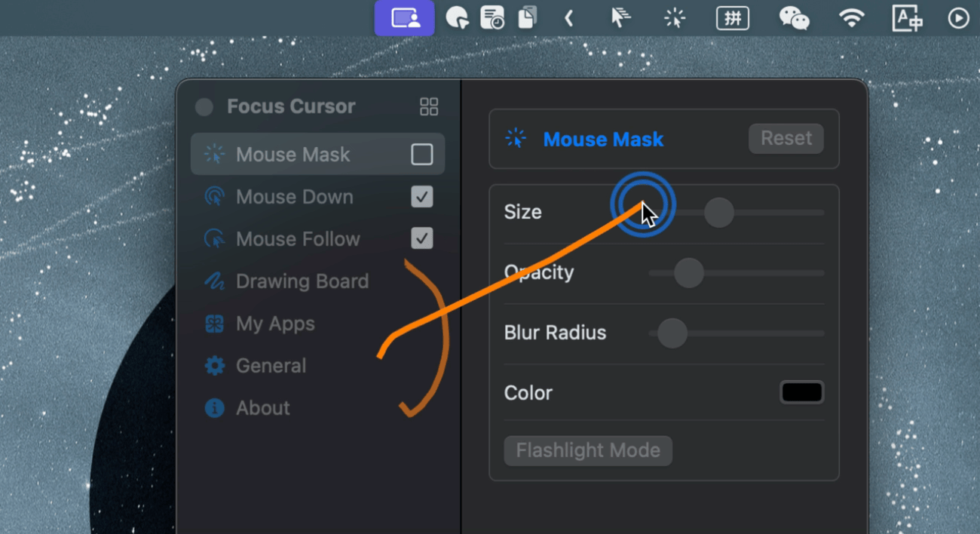
Task: Enable the Mouse Mask checkbox
Action: 422,155
